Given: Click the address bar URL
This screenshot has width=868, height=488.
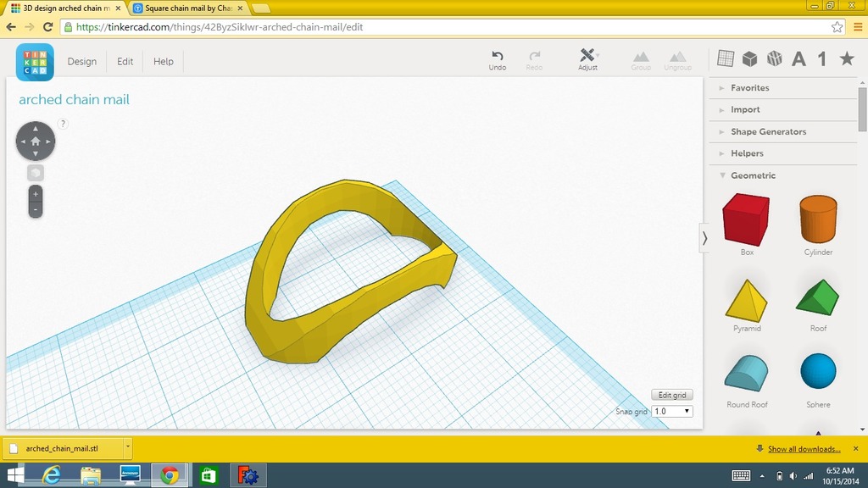Looking at the screenshot, I should (220, 27).
